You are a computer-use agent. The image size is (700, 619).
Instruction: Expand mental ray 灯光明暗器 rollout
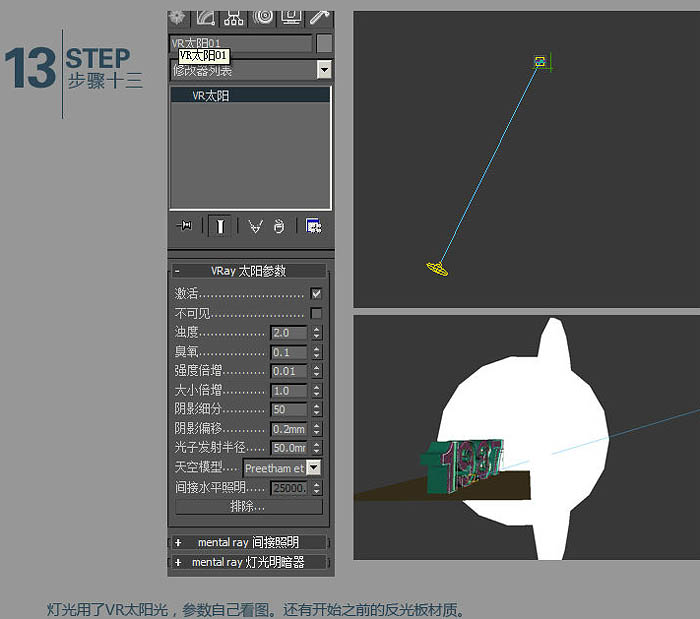[x=248, y=562]
